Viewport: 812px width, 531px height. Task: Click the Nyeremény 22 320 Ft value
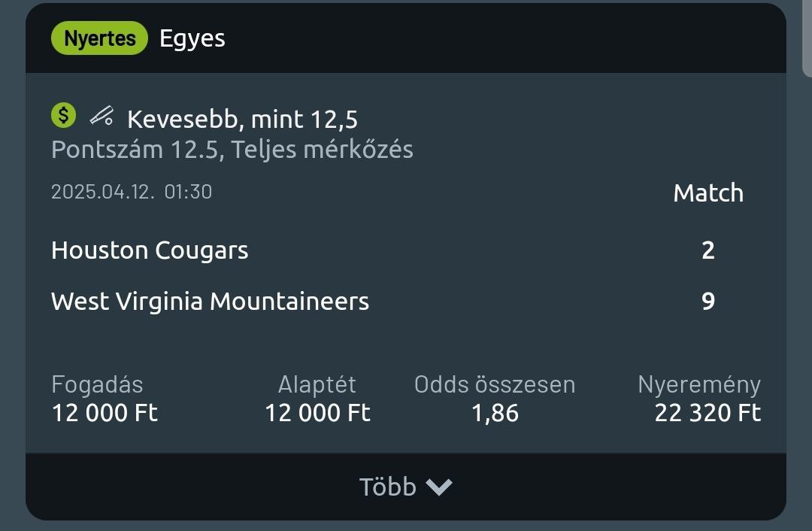[x=707, y=413]
